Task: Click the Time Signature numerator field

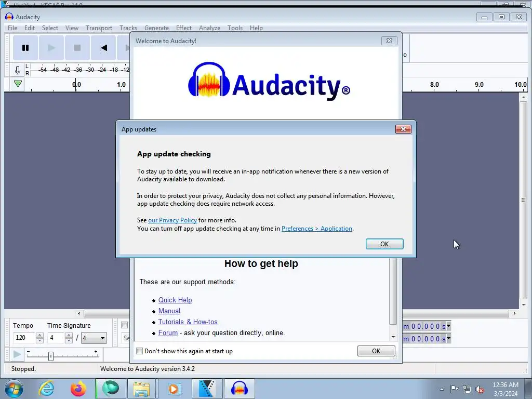Action: pyautogui.click(x=56, y=338)
